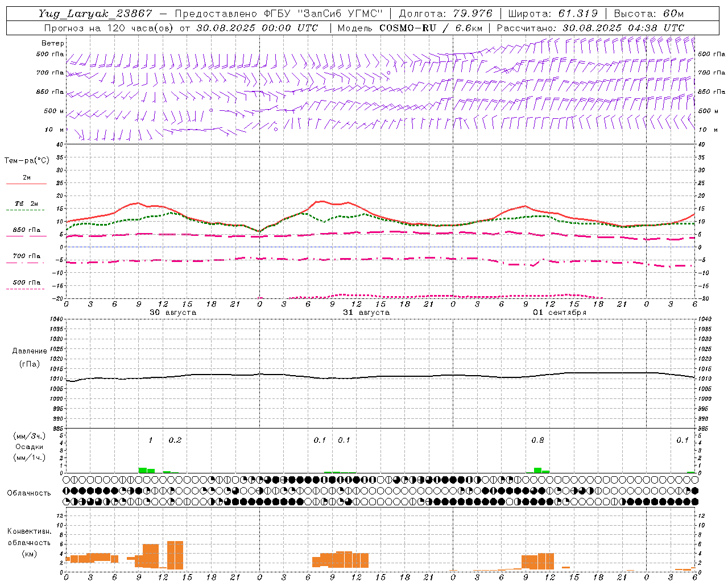Image resolution: width=728 pixels, height=582 pixels.
Task: Click the tallest orange convective bar on 30 августа
Action: 175,555
